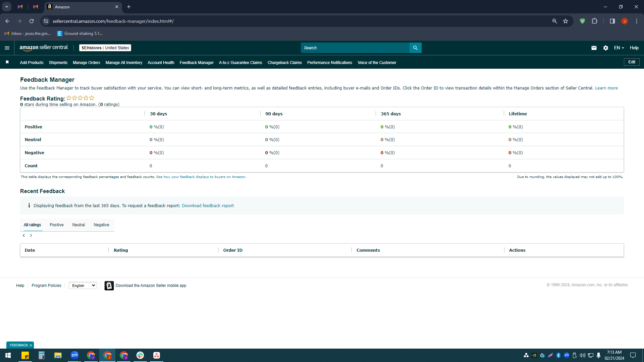View site information icon in address bar
644x362 pixels.
[46, 21]
